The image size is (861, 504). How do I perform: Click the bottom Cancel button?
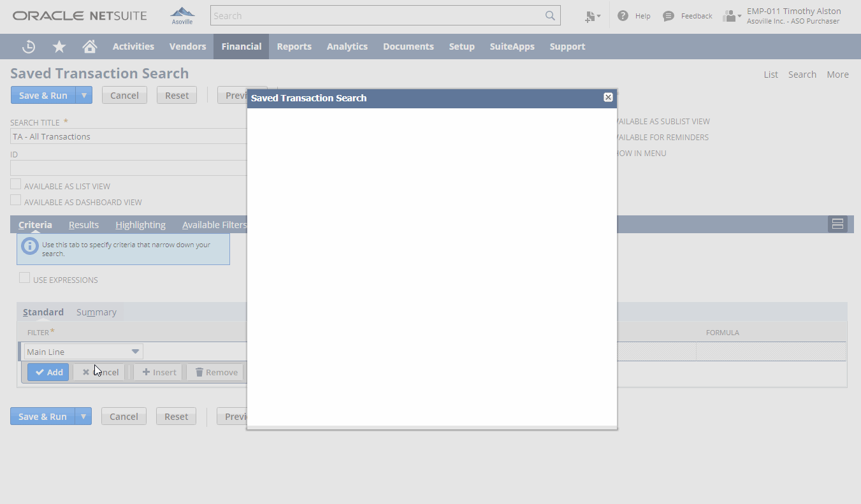point(124,417)
